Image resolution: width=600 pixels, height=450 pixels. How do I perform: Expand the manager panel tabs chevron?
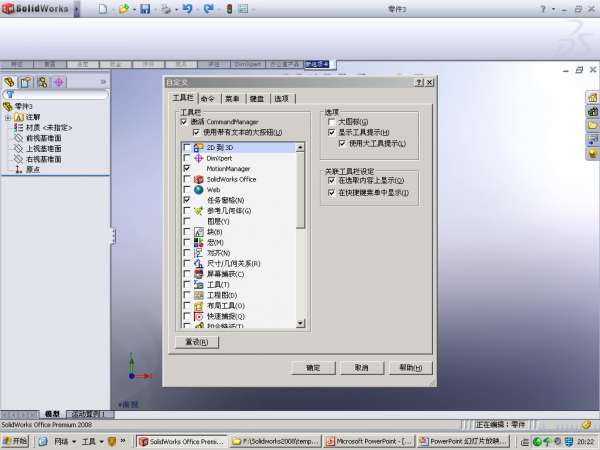pyautogui.click(x=103, y=82)
